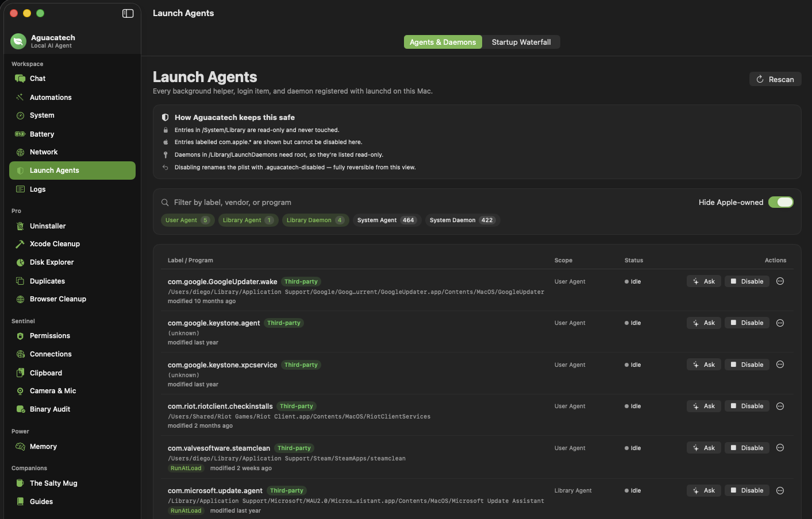Open the Uninstaller trash icon
The image size is (812, 519).
click(20, 226)
